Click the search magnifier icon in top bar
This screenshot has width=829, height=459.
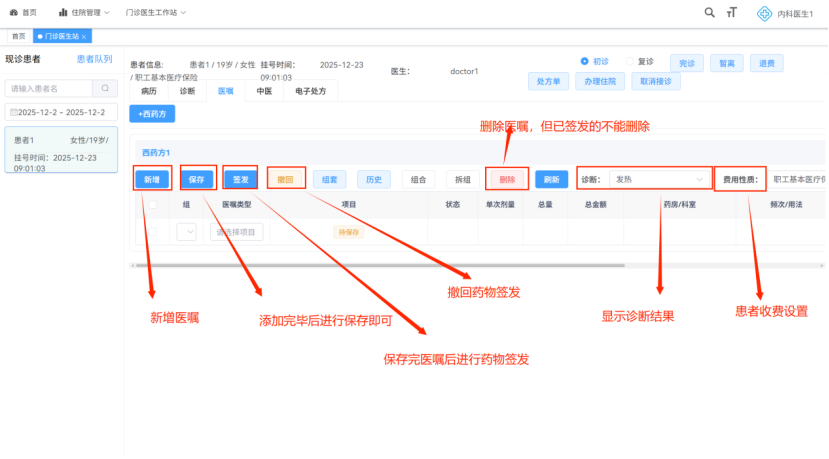point(710,13)
